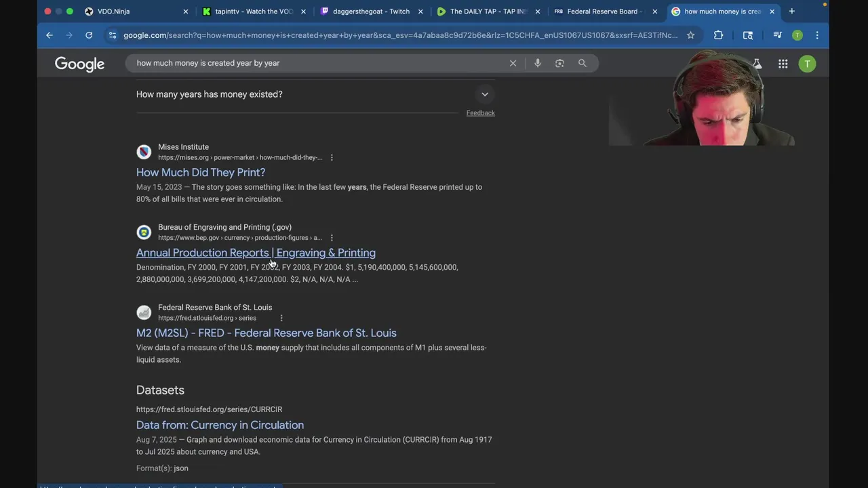Close the daggersthegoat Twitch tab
Viewport: 868px width, 488px height.
tap(420, 12)
